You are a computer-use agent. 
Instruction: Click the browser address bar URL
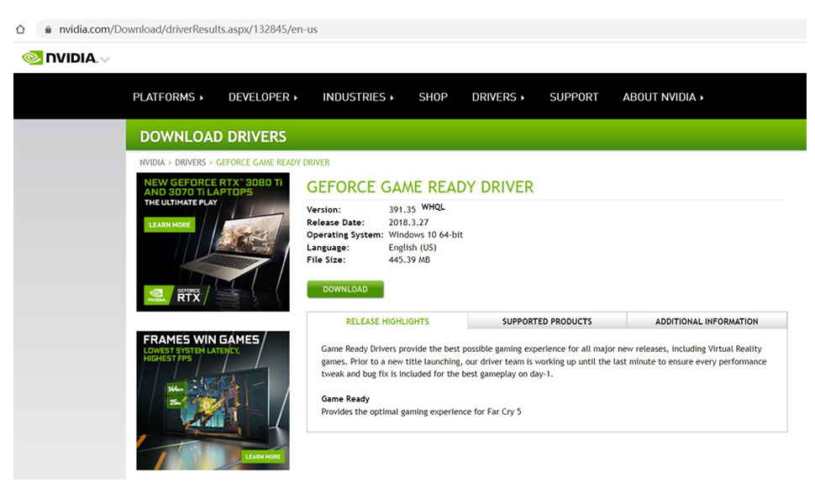188,29
